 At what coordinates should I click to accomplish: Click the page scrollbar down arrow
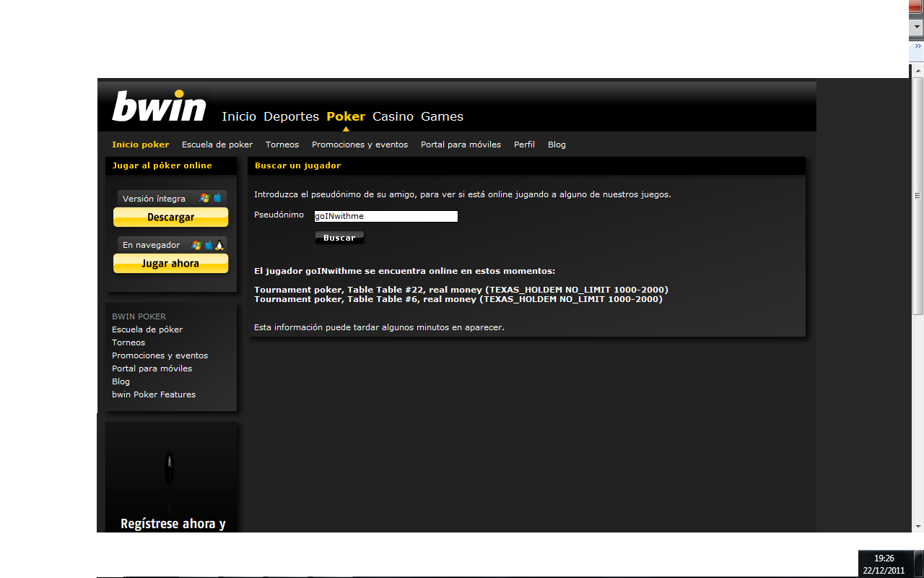[x=918, y=526]
